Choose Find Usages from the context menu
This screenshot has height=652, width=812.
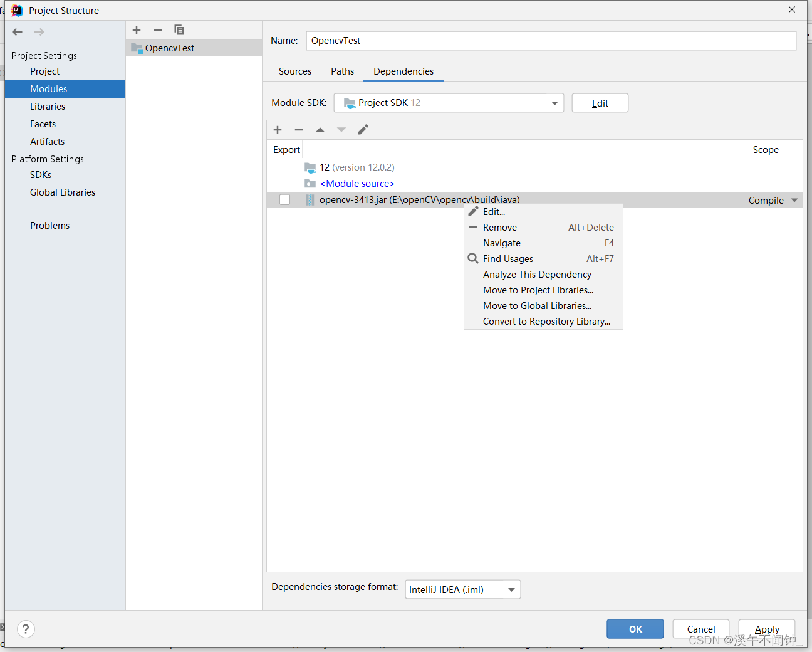pos(543,259)
